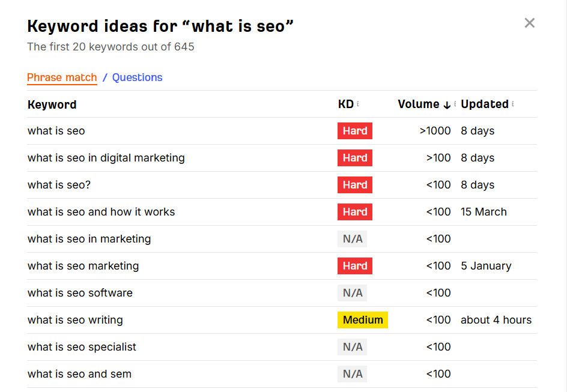
Task: Open the "what is seo" keyword
Action: tap(56, 131)
